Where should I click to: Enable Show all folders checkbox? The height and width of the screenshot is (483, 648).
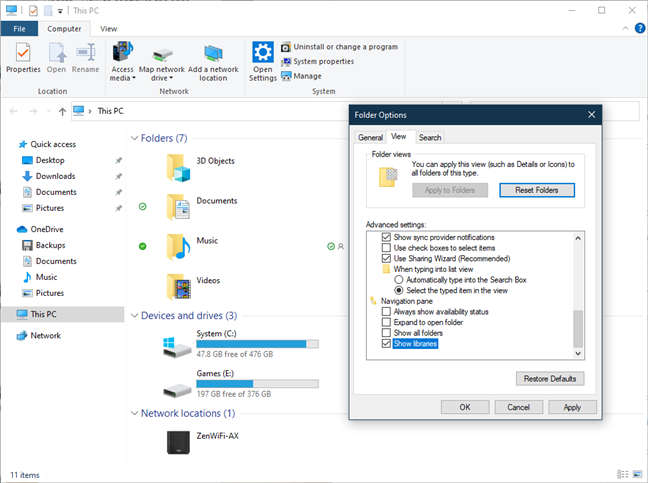pyautogui.click(x=386, y=333)
